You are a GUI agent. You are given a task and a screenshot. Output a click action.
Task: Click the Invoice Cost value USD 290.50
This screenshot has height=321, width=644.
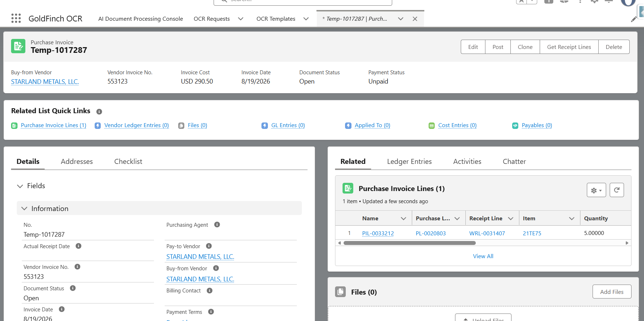coord(197,81)
